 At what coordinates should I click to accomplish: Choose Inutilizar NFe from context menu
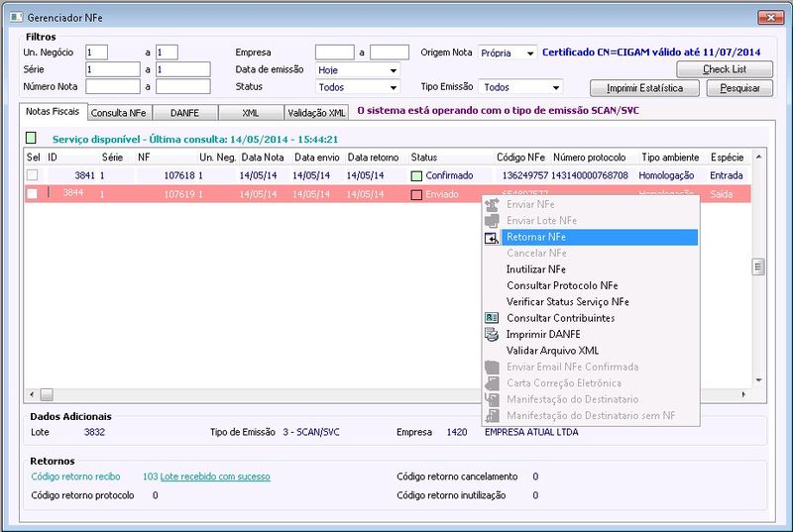[x=536, y=269]
